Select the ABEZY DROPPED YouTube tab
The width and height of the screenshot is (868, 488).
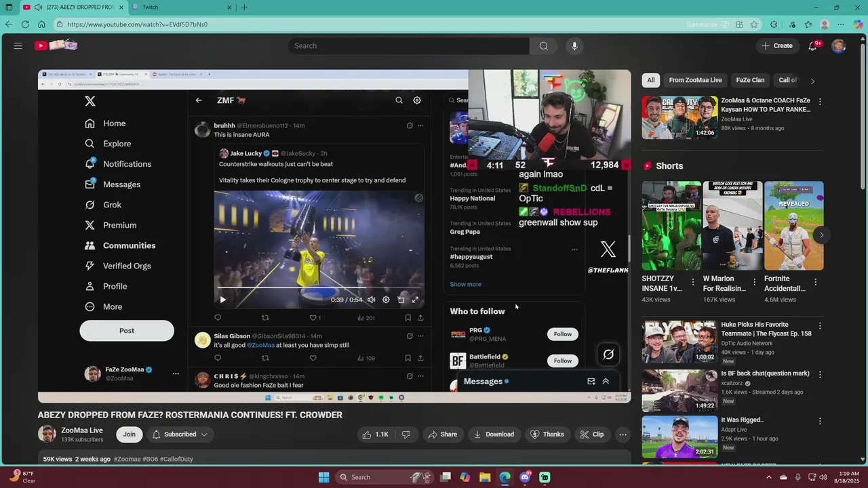coord(73,7)
